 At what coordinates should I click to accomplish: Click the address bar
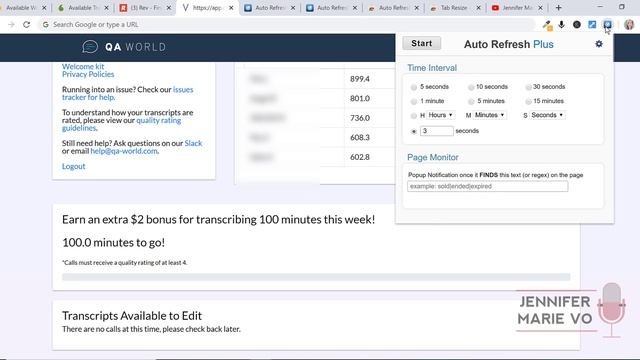pos(286,24)
